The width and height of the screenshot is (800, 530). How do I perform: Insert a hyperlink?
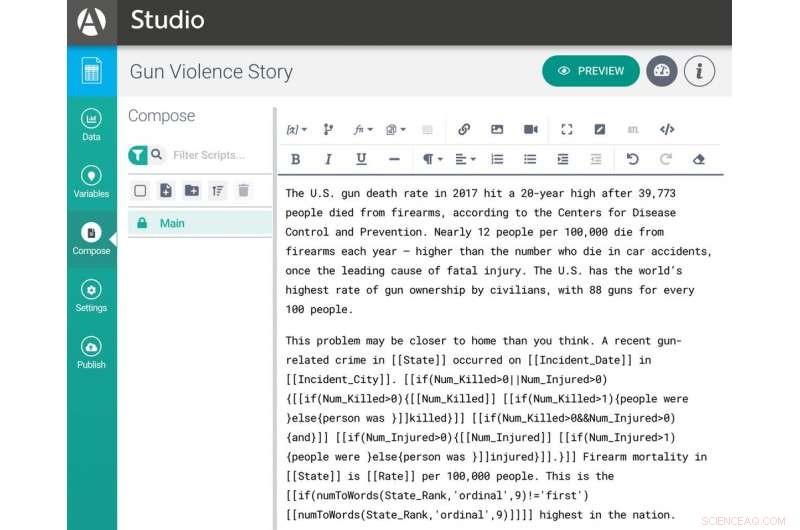coord(463,129)
